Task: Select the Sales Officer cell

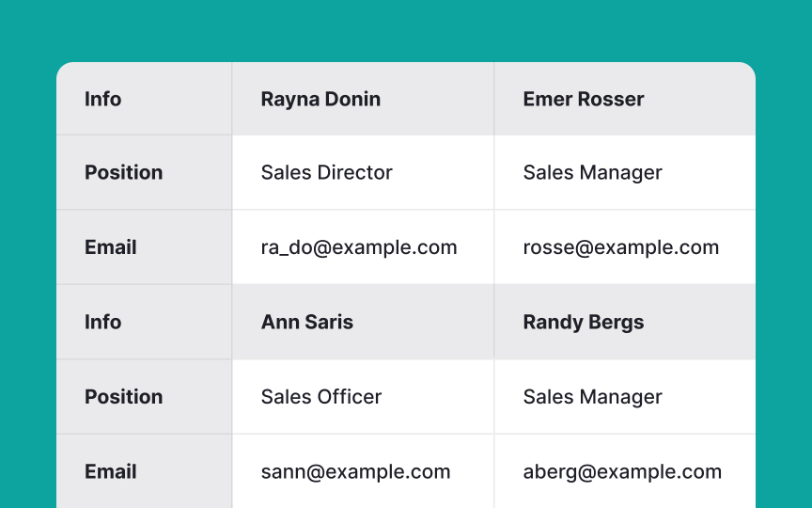Action: [x=321, y=397]
